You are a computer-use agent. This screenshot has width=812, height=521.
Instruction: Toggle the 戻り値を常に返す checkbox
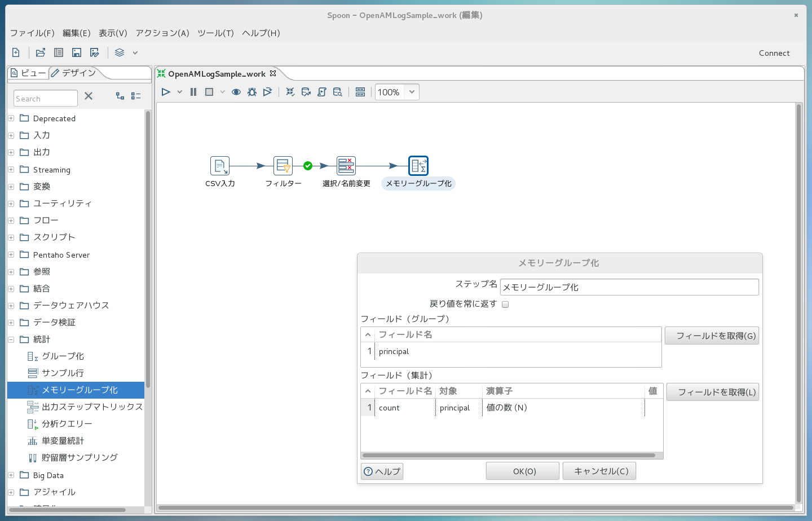coord(505,304)
